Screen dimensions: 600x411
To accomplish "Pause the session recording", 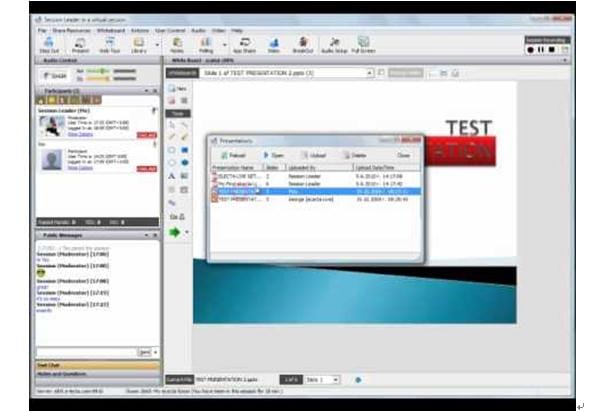I will 541,50.
